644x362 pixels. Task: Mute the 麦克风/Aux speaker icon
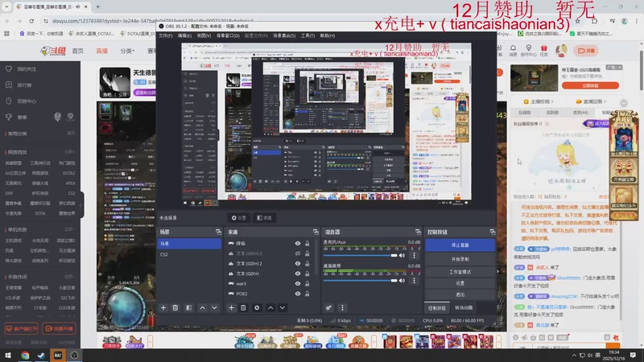(402, 255)
